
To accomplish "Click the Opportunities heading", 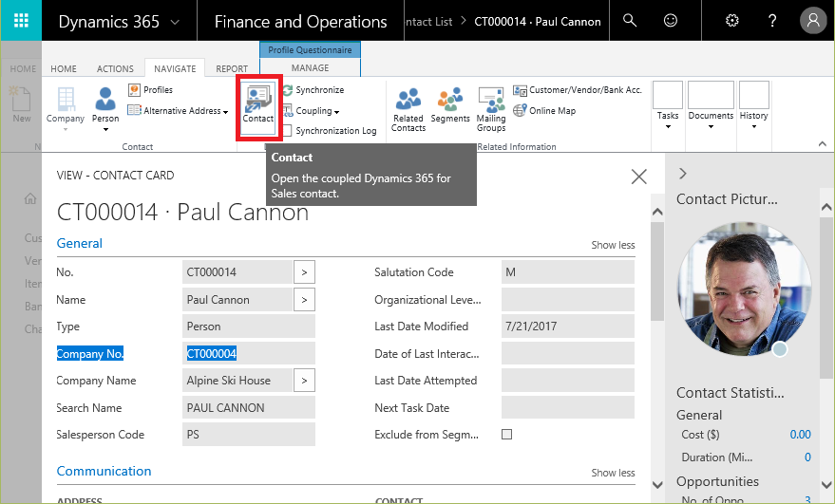I will [x=717, y=481].
